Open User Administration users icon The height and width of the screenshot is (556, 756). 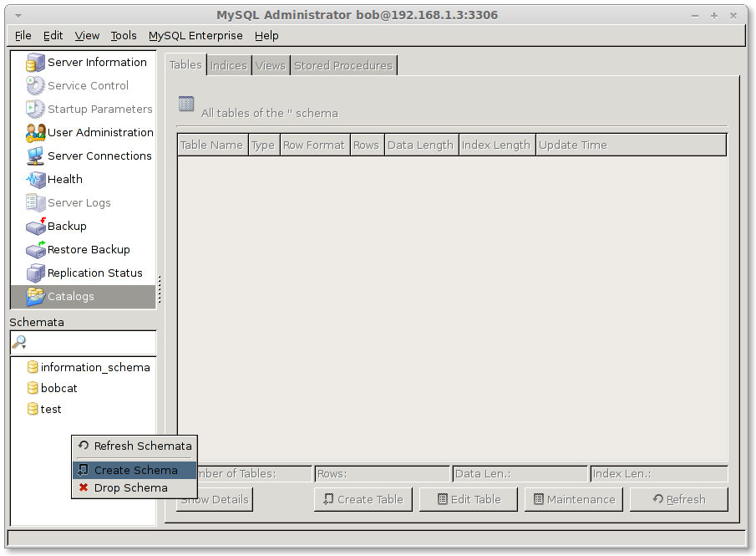point(35,133)
